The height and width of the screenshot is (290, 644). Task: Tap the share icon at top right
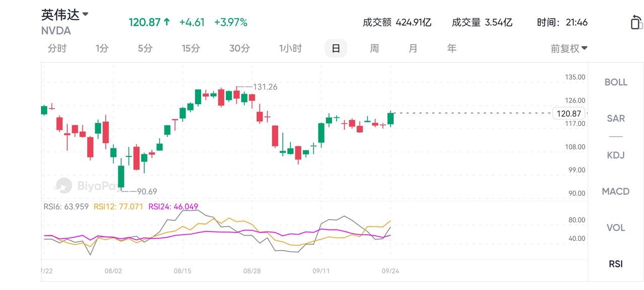636,23
